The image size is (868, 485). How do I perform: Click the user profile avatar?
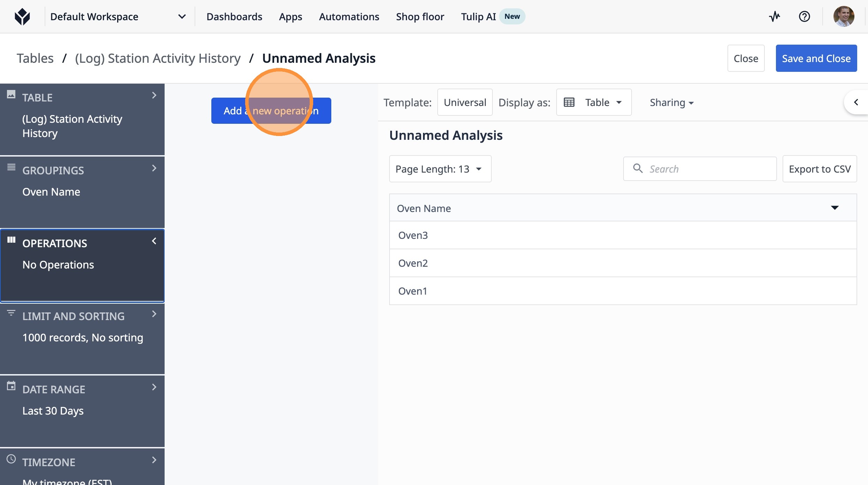(x=844, y=16)
